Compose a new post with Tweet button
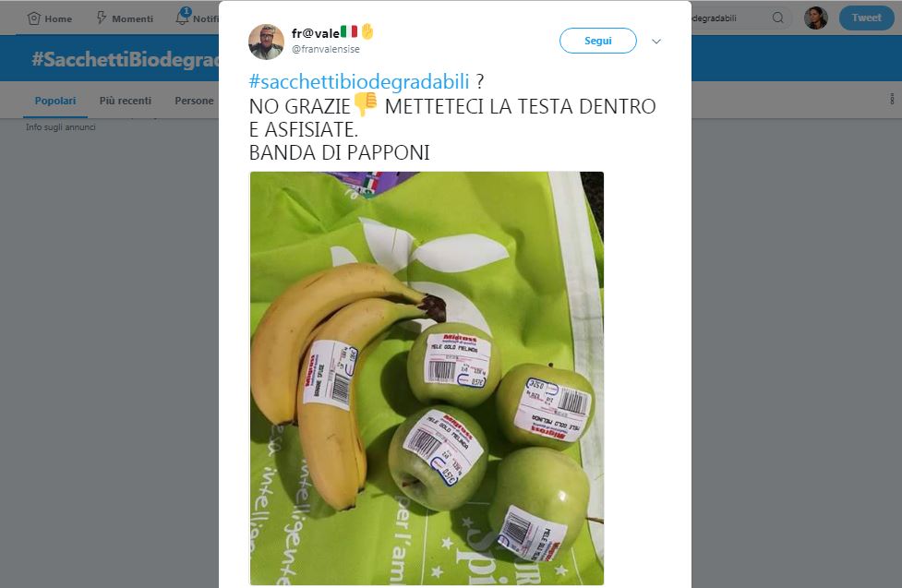Viewport: 902px width, 588px height. (x=866, y=18)
